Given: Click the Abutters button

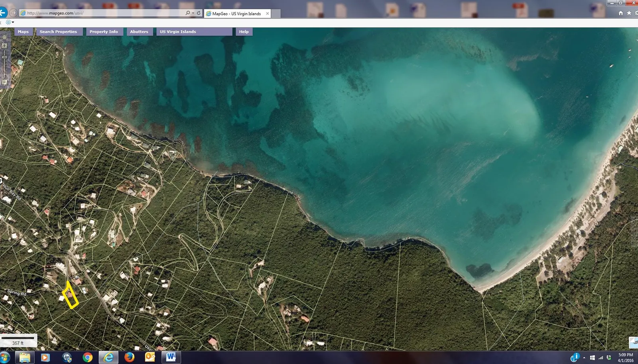Looking at the screenshot, I should point(139,32).
